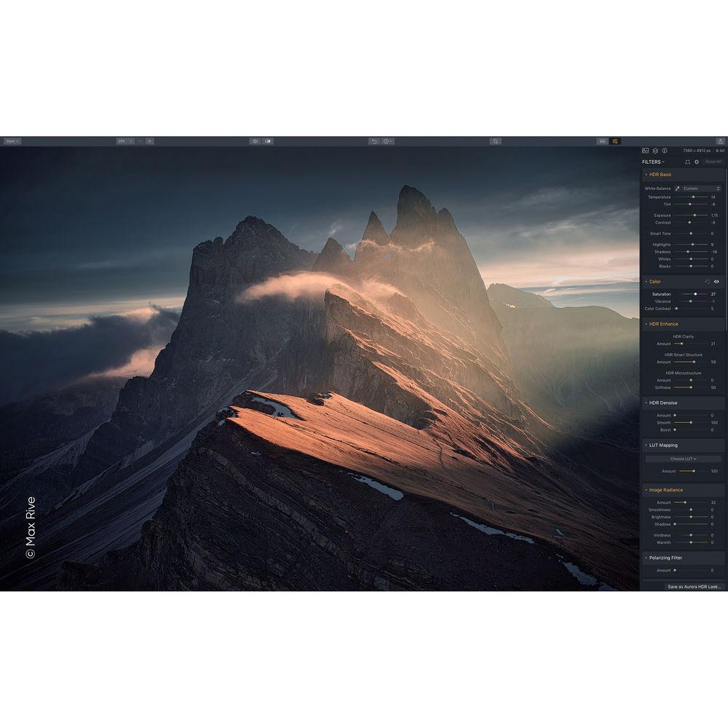Open the histogram icon in the panel header
The width and height of the screenshot is (728, 728).
[x=645, y=151]
